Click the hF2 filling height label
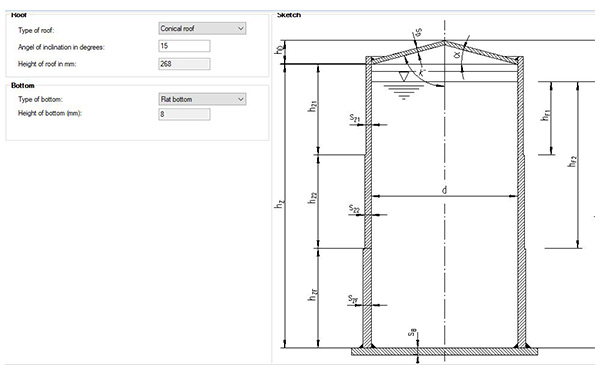Screen dimensions: 600x375 [x=572, y=161]
